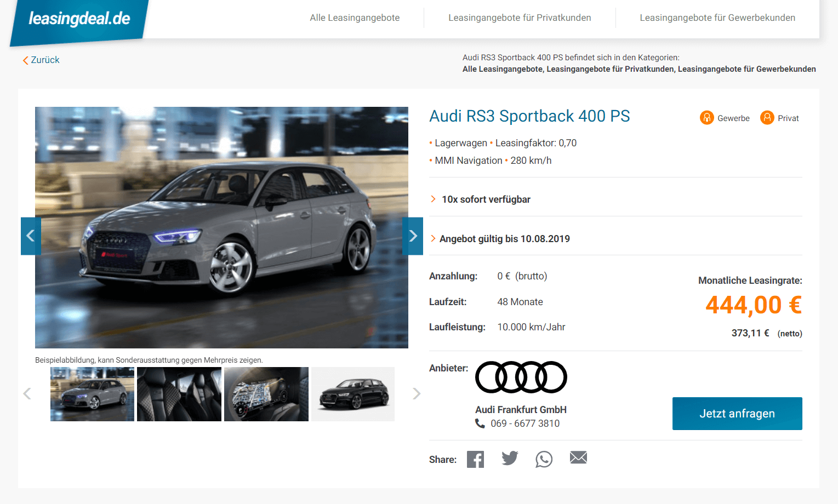Screen dimensions: 838x504
Task: Share the offer by email
Action: pos(578,457)
